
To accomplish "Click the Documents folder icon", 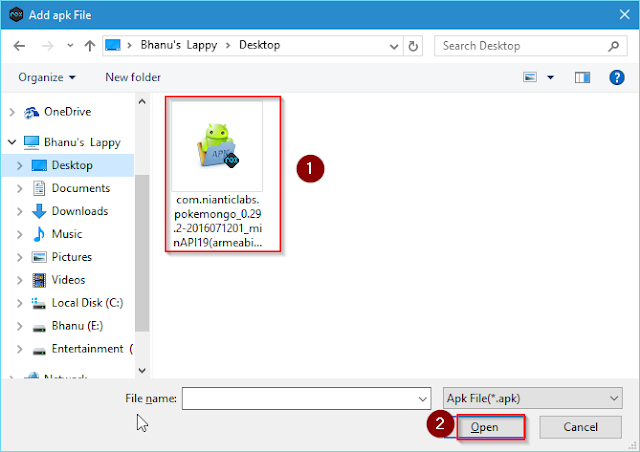I will pyautogui.click(x=39, y=188).
